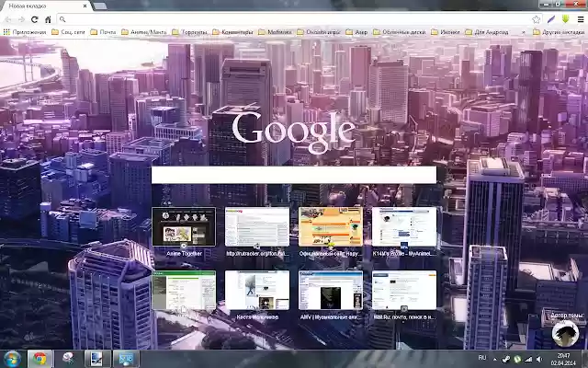The height and width of the screenshot is (368, 588).
Task: Open the Облачные диски bookmarks folder
Action: pos(400,32)
